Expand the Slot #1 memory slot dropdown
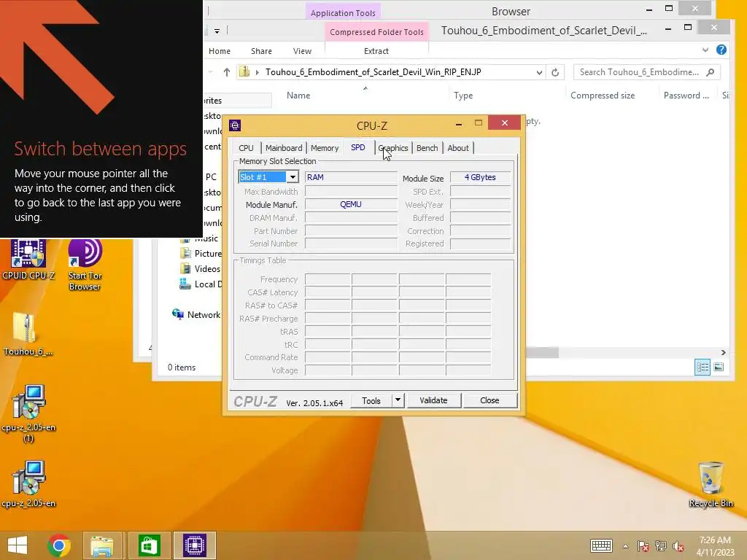The height and width of the screenshot is (560, 747). (x=293, y=177)
